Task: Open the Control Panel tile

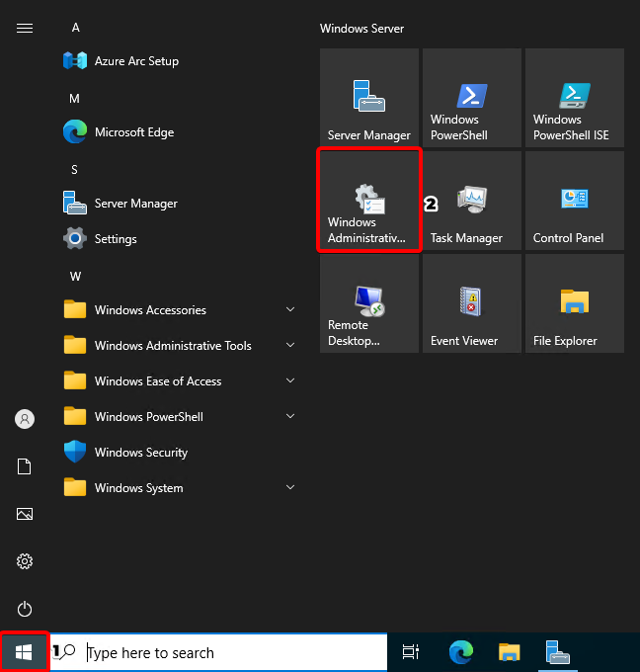Action: pyautogui.click(x=575, y=200)
